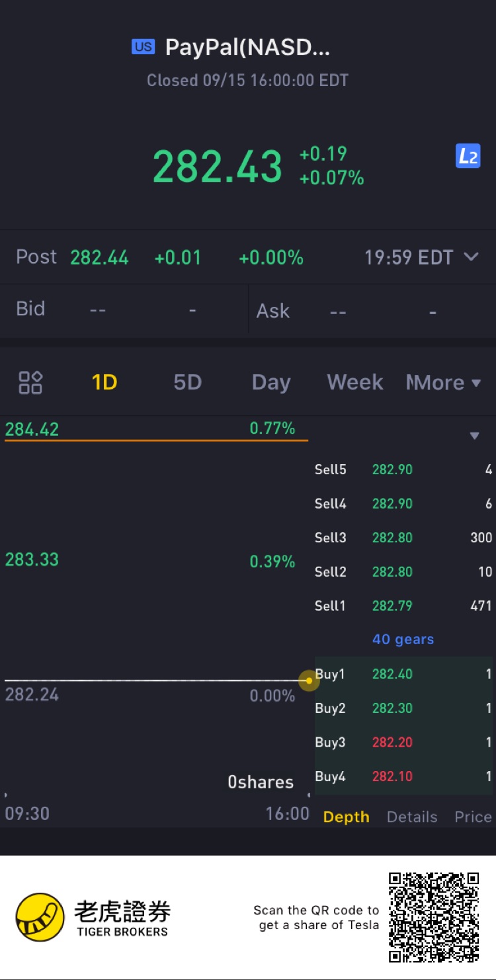The height and width of the screenshot is (980, 496).
Task: Switch to the 5D chart tab
Action: tap(187, 382)
